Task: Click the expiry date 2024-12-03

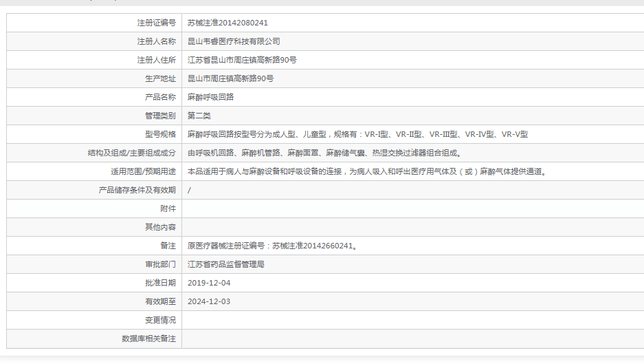Action: (209, 301)
